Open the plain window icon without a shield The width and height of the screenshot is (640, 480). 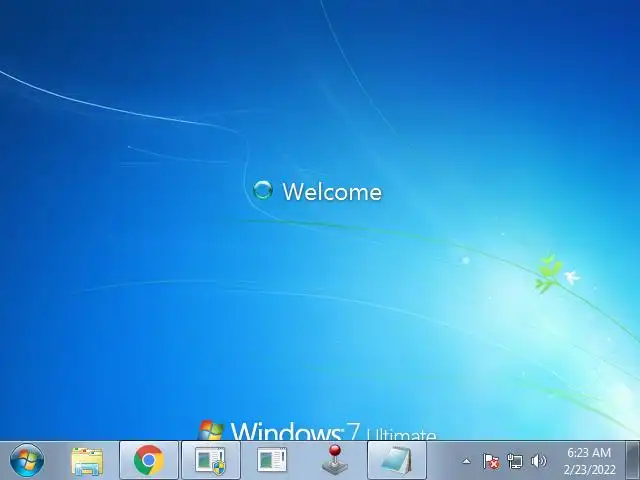(x=272, y=460)
